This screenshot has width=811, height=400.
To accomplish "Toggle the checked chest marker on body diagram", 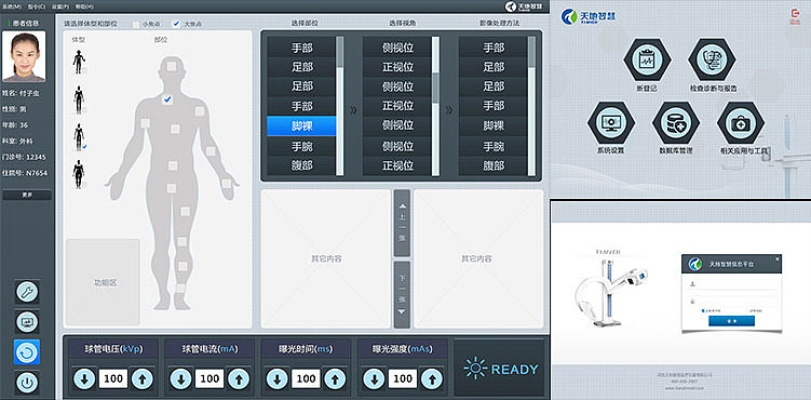I will [x=168, y=99].
